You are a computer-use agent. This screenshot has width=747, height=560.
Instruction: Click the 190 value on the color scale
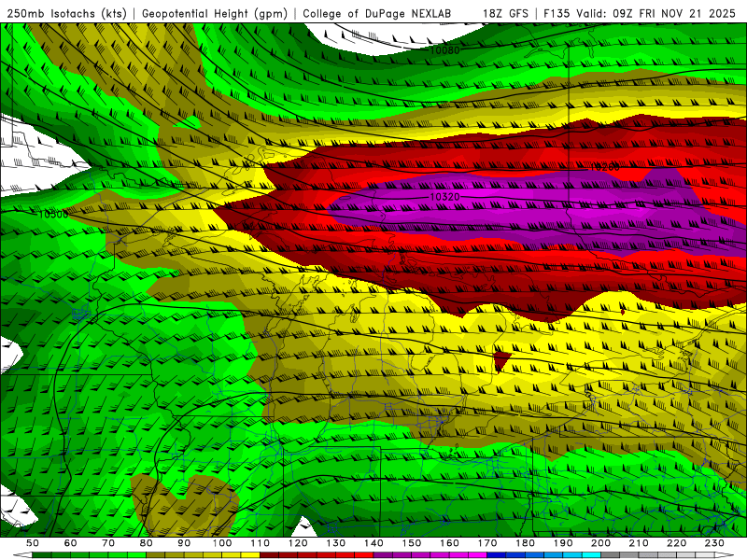(x=563, y=543)
